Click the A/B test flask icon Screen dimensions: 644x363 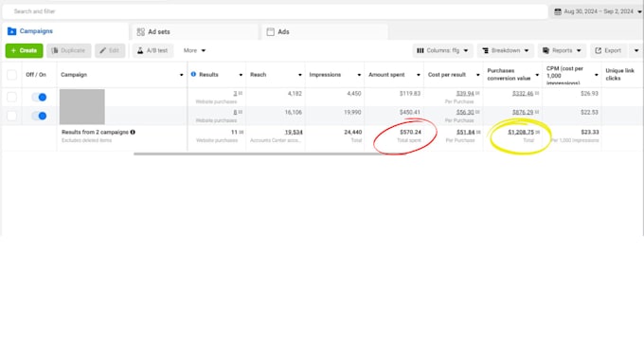pos(140,50)
